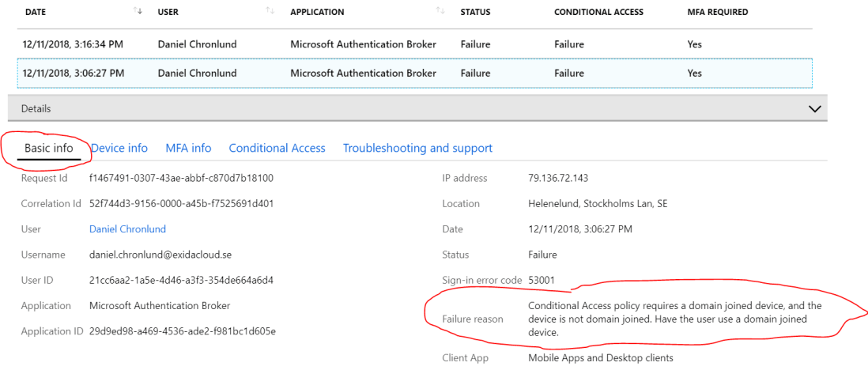868x389 pixels.
Task: Click the username email daniel.chronlund@exidacloud.se
Action: (160, 255)
